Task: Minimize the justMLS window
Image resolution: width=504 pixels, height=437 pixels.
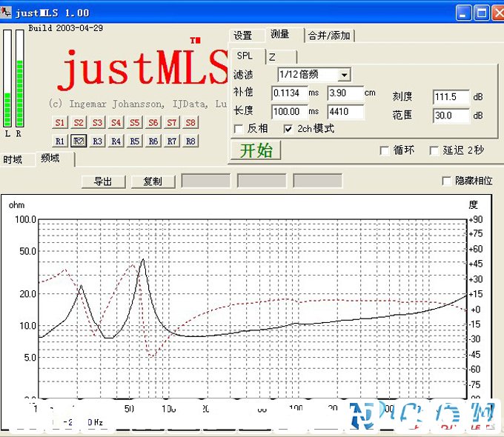Action: [x=463, y=13]
